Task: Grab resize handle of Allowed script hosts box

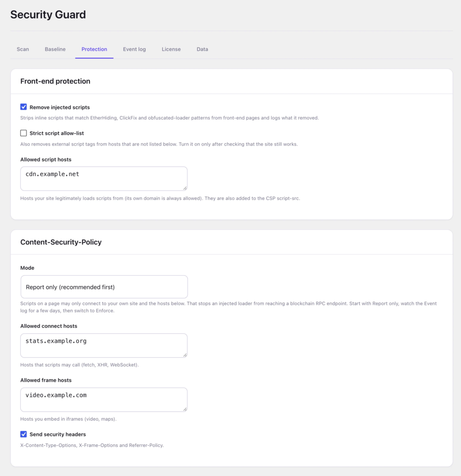Action: coord(185,188)
